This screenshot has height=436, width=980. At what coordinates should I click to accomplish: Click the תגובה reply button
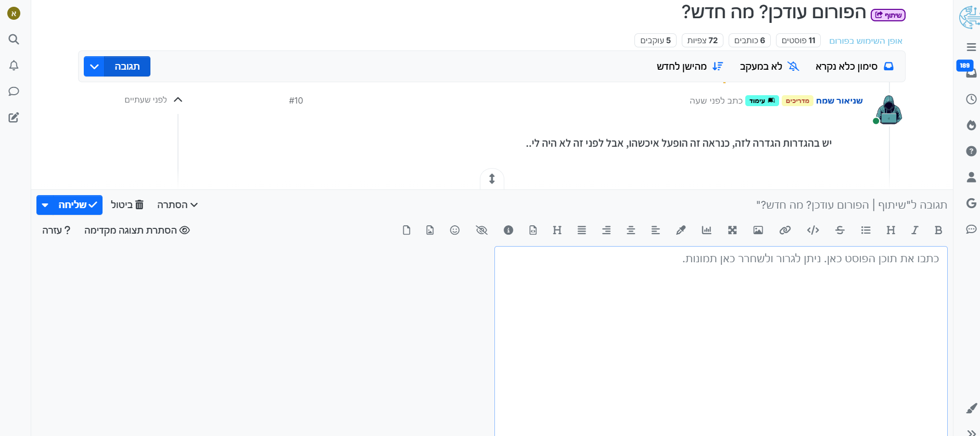[128, 67]
